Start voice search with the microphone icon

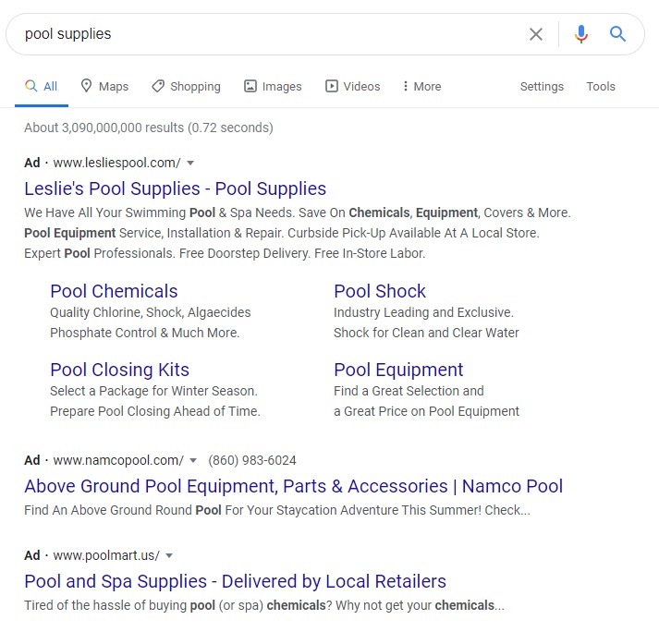[581, 34]
